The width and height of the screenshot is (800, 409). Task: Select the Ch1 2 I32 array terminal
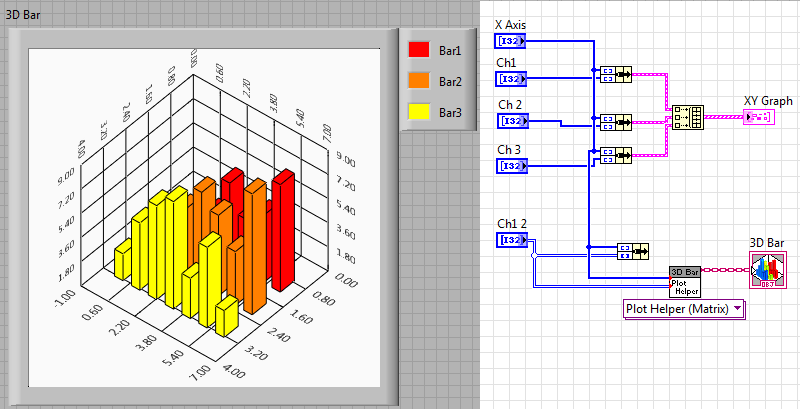pos(512,240)
